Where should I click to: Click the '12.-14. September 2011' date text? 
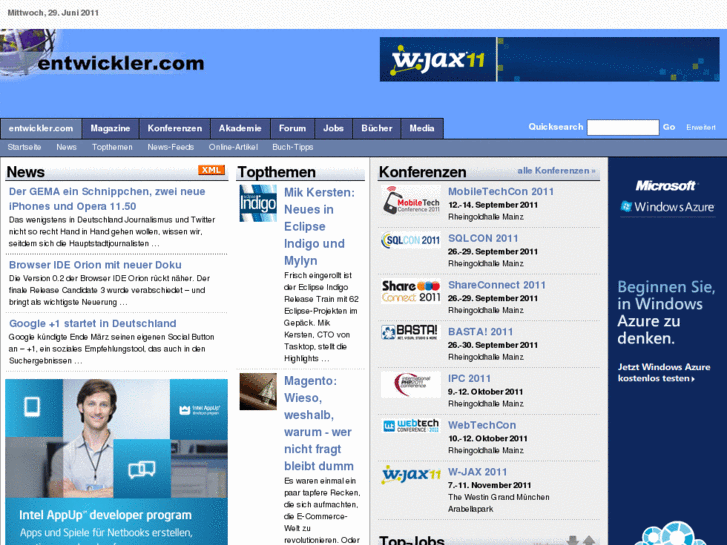coord(493,205)
